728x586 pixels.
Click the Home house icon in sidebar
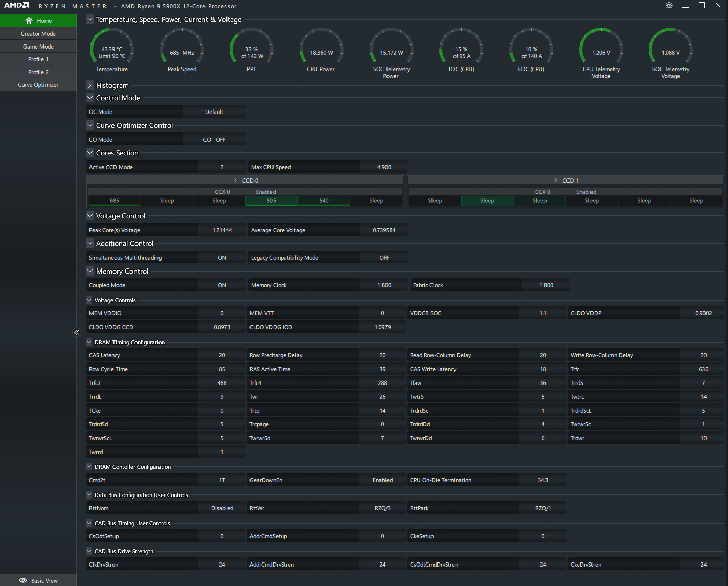[29, 21]
